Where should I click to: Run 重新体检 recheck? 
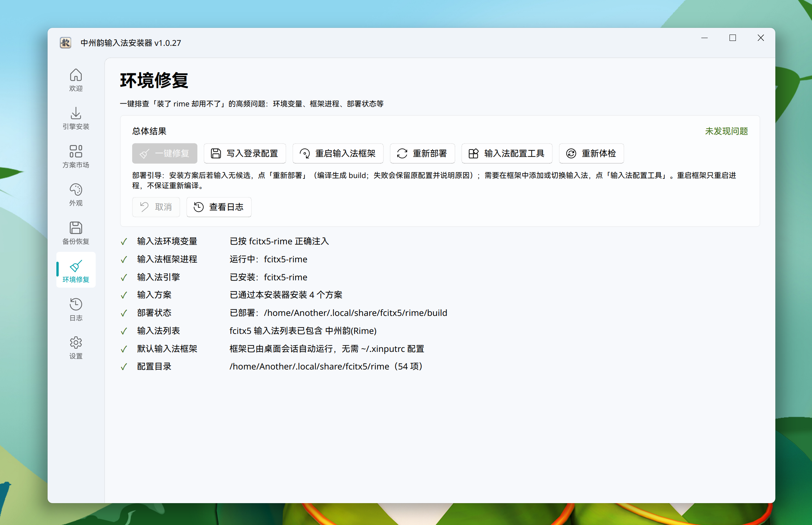[x=591, y=153]
